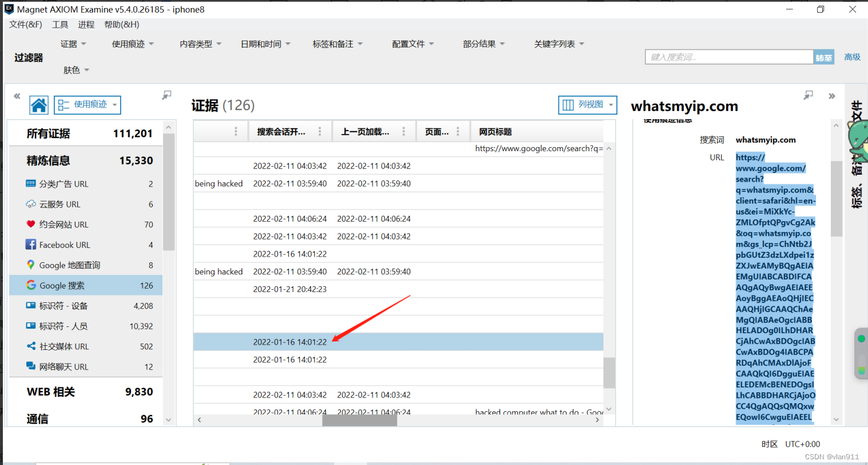Open column options for 搜索会话开 header
The image size is (868, 465).
click(x=320, y=132)
